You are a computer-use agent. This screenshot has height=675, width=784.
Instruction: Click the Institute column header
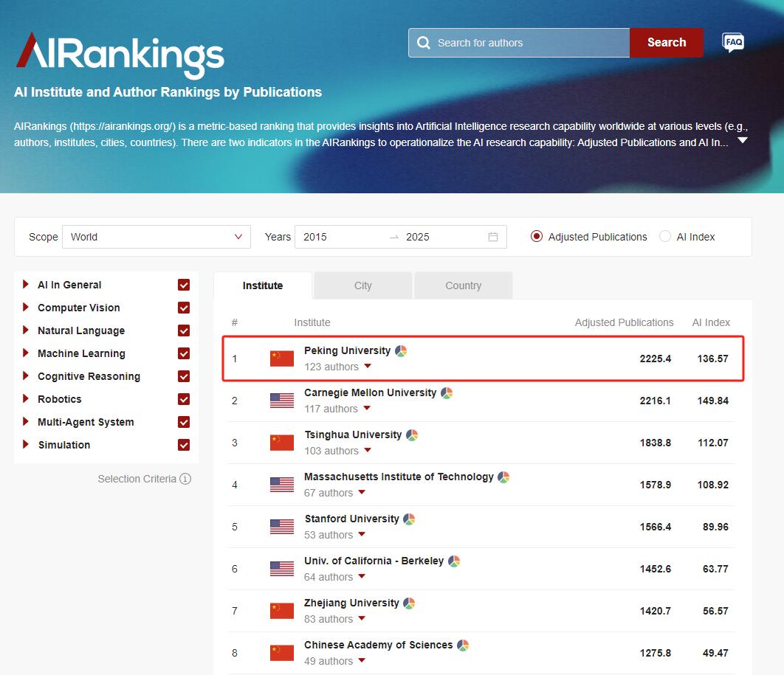(x=312, y=322)
